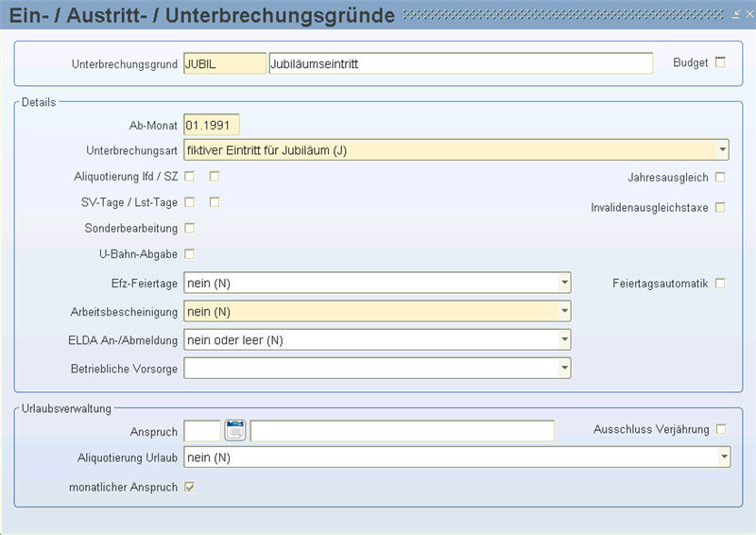Open the empty Betriebliche Vorsorge dropdown
The width and height of the screenshot is (756, 535).
coord(564,368)
